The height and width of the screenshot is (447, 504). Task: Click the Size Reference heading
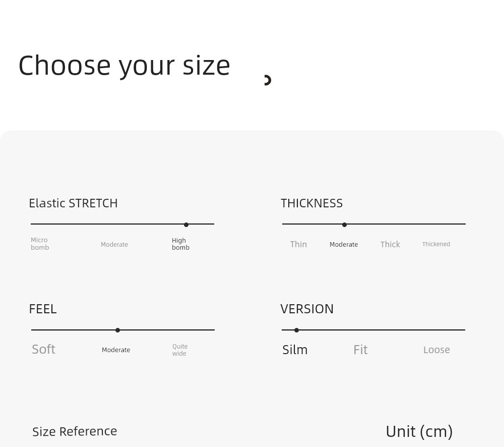tap(75, 431)
